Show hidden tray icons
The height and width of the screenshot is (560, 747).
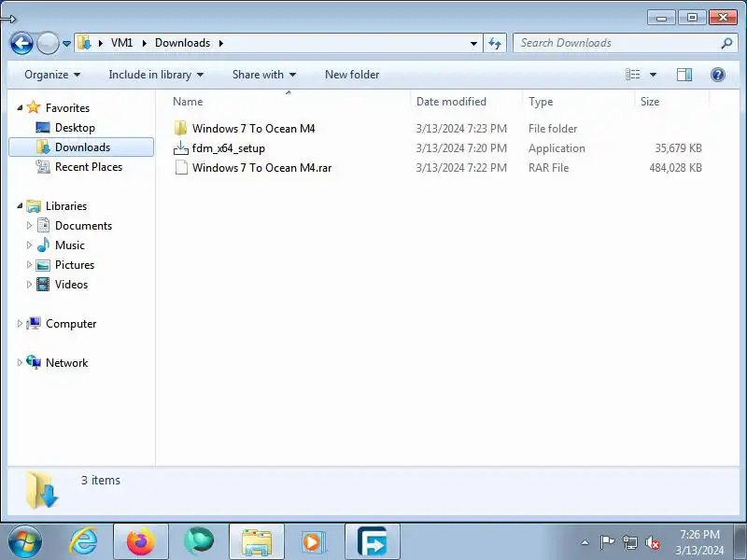[585, 542]
